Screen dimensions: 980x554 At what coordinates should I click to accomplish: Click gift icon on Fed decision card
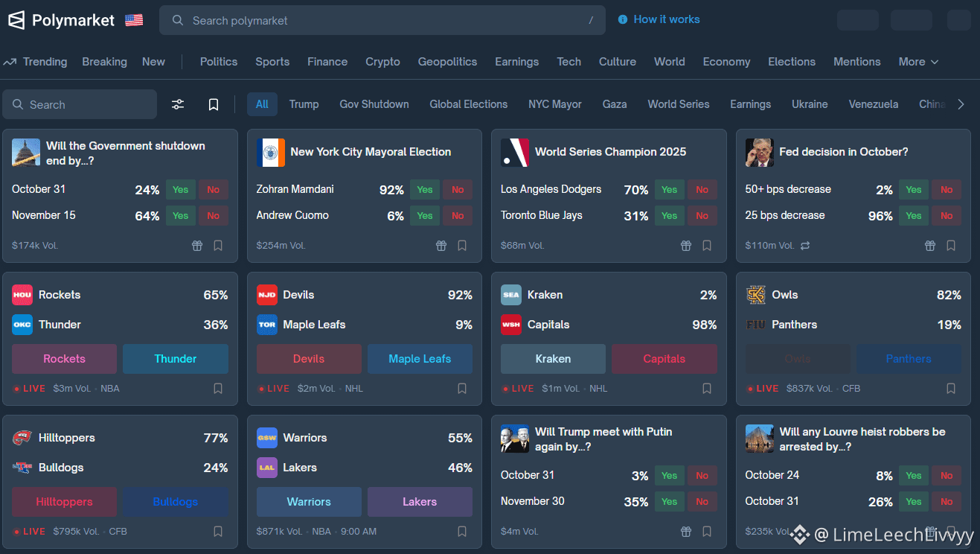point(930,245)
